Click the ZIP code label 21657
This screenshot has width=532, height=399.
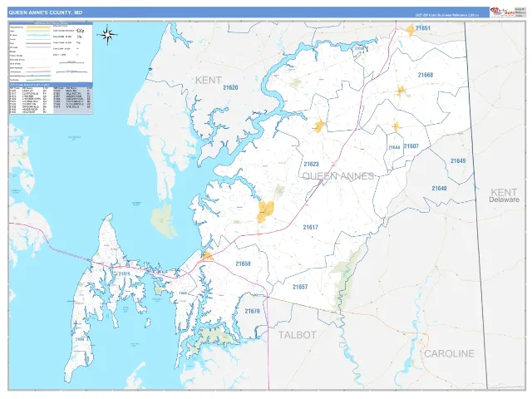pos(300,287)
